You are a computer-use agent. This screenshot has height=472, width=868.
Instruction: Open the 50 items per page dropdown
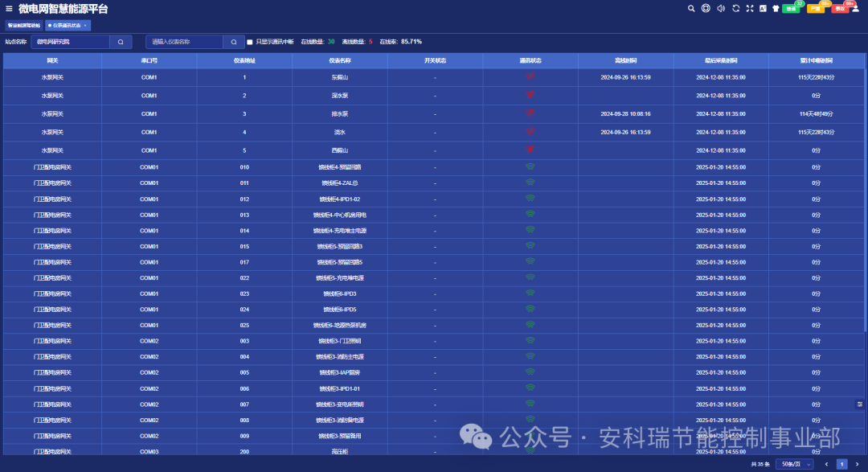point(795,464)
